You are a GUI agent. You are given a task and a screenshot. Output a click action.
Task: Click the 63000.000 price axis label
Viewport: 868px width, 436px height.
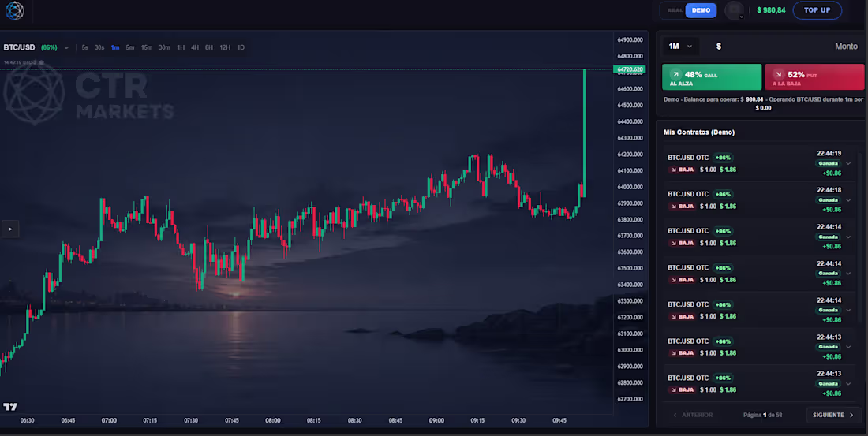pyautogui.click(x=630, y=350)
